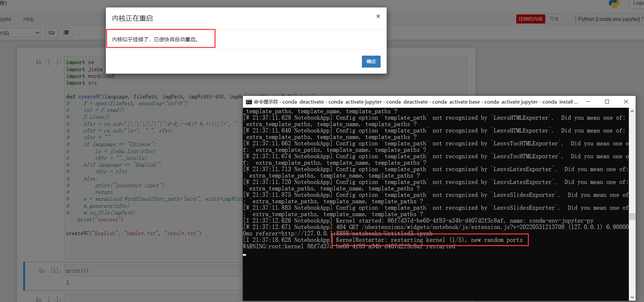Maximize the 命令提示符 console window
This screenshot has width=644, height=302.
point(607,102)
